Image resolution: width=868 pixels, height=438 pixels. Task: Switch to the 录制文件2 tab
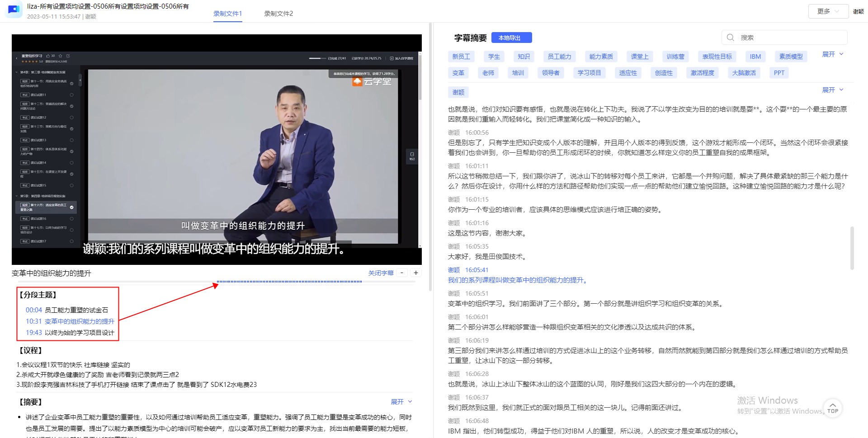pos(278,14)
